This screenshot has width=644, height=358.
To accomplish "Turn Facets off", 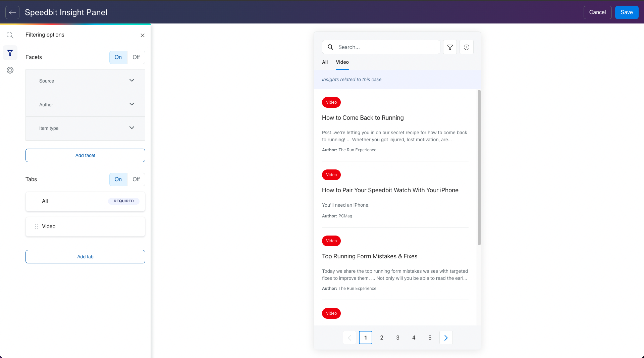I will (x=136, y=57).
